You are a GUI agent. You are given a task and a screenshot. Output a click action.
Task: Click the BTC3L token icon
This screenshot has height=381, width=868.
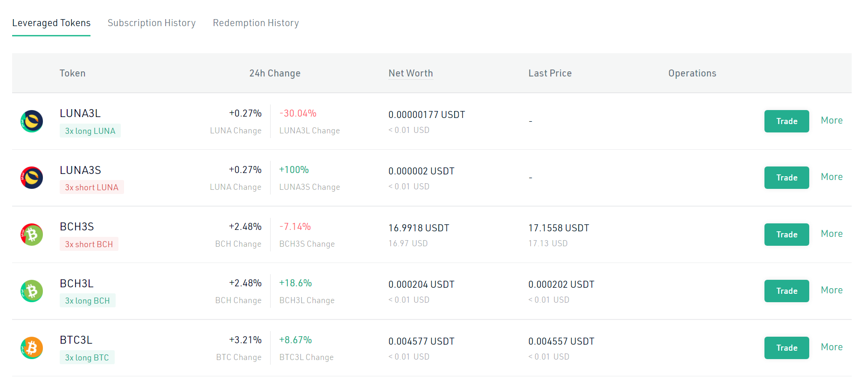[32, 348]
